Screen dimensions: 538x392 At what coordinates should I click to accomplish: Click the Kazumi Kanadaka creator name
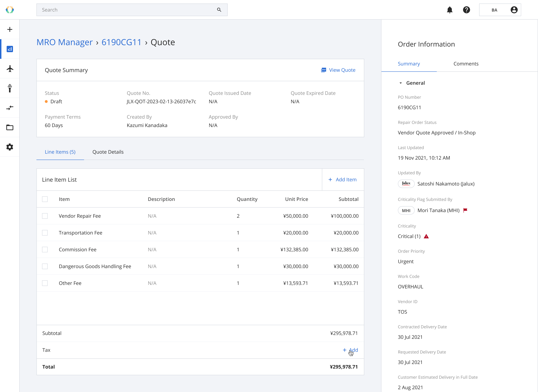click(x=147, y=125)
